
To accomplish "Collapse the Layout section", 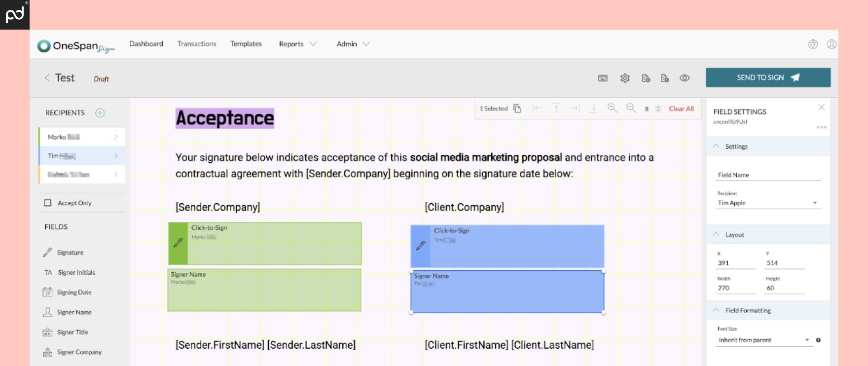I will click(x=768, y=235).
